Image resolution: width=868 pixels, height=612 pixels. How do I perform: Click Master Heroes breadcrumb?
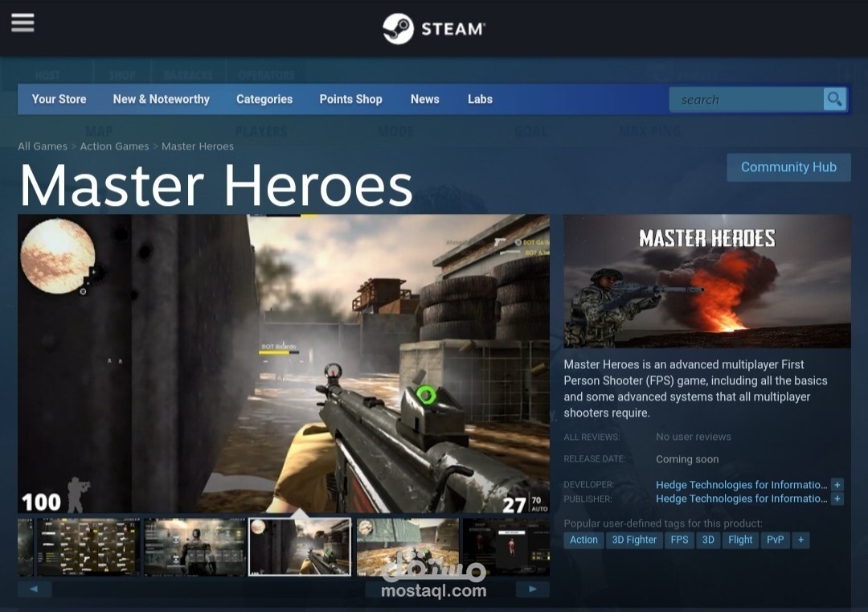(197, 146)
